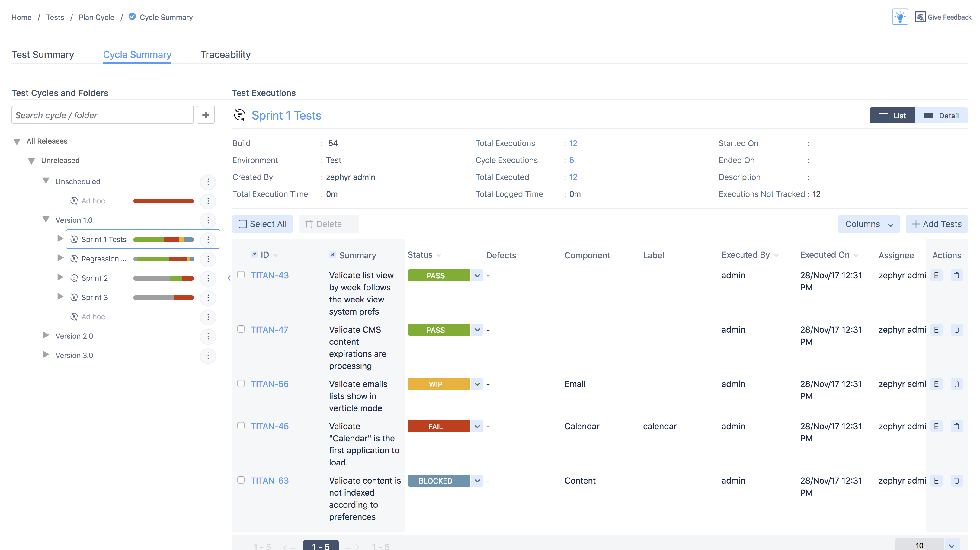Expand the Sprint 2 test cycle
The image size is (980, 550).
tap(59, 277)
